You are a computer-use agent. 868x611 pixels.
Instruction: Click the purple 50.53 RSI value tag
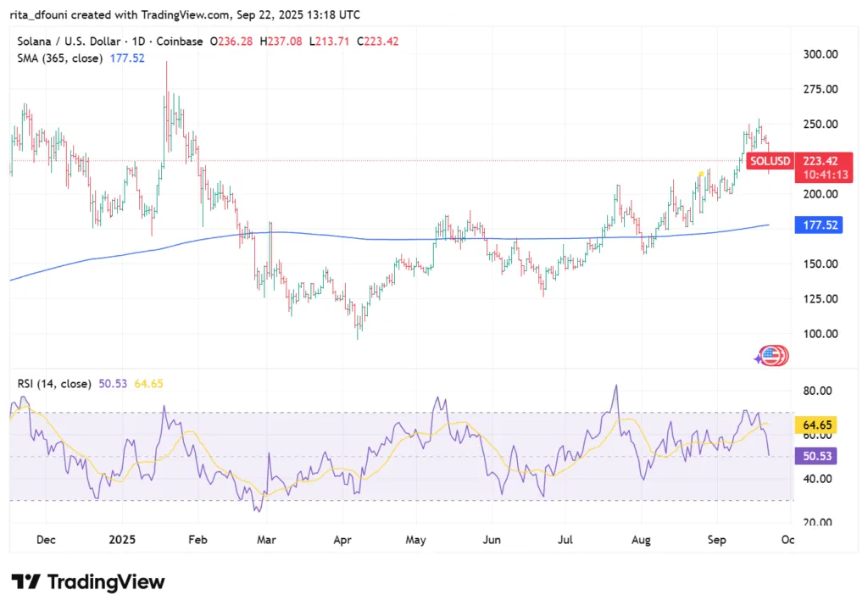pos(818,456)
